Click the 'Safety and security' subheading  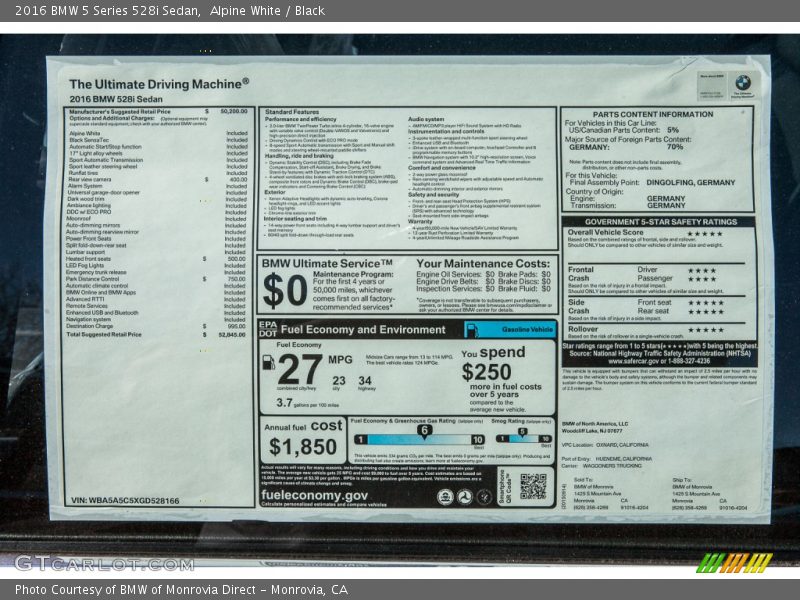pyautogui.click(x=434, y=194)
